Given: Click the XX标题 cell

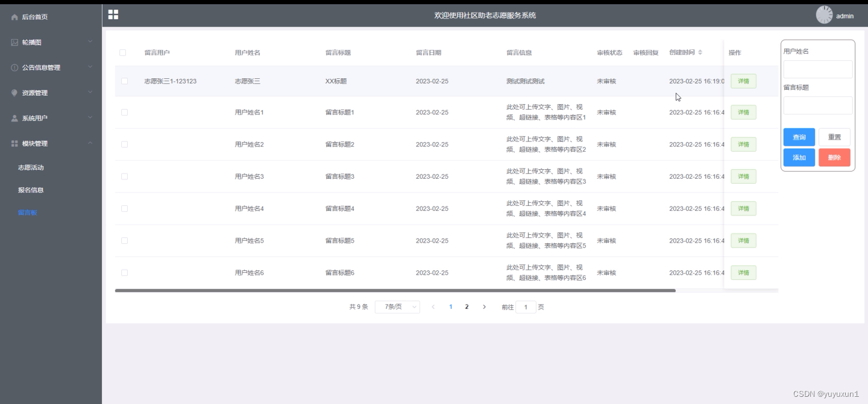Looking at the screenshot, I should pyautogui.click(x=336, y=81).
